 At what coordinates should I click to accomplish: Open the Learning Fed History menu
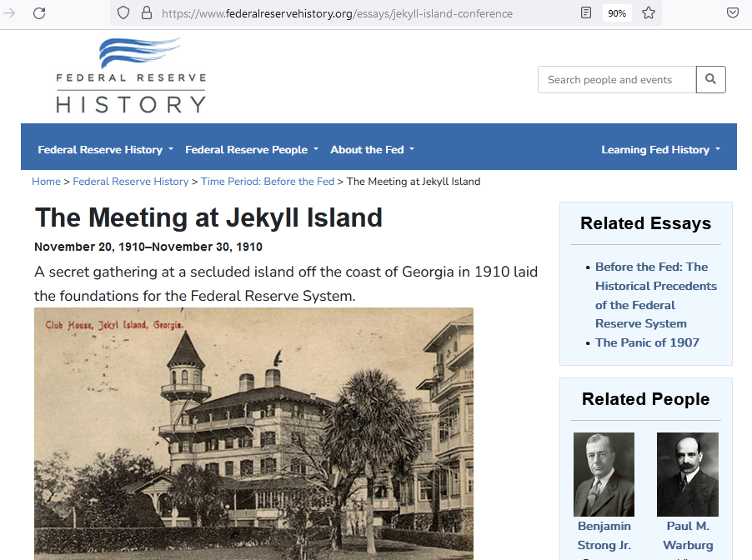pyautogui.click(x=660, y=150)
